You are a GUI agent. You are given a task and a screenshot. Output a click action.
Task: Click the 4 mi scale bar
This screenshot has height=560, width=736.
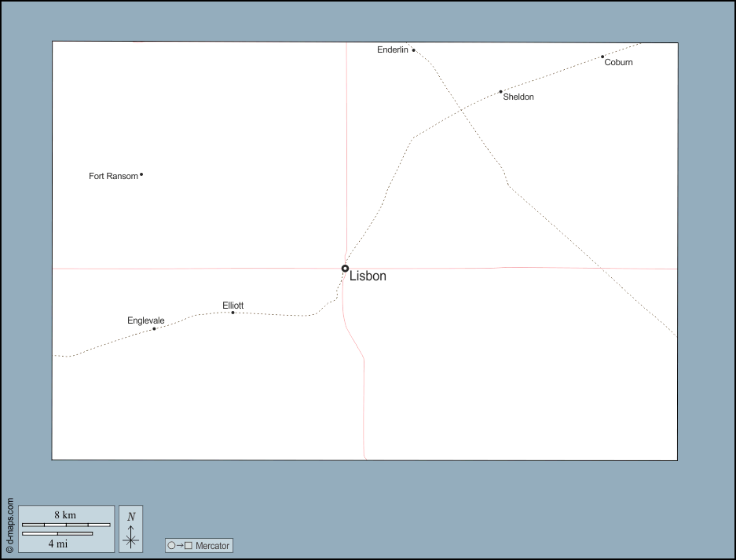coord(57,534)
